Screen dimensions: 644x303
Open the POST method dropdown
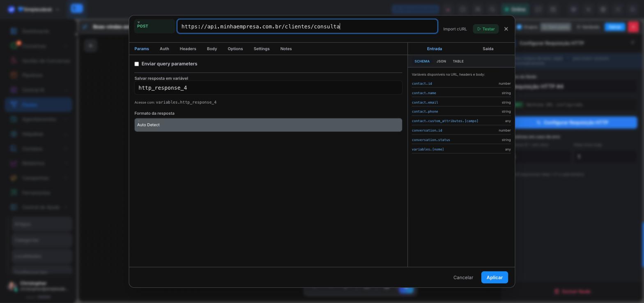coord(154,26)
